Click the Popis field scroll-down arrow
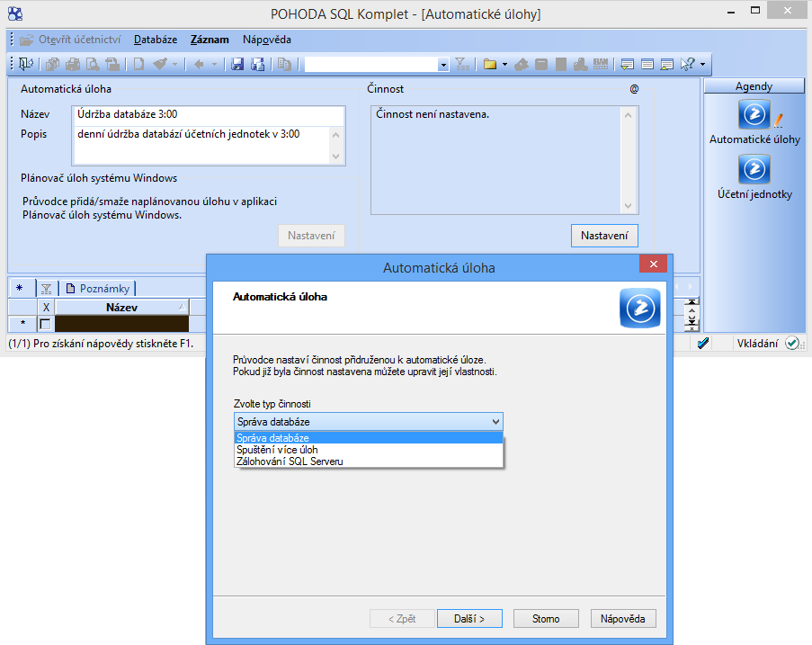The height and width of the screenshot is (645, 812). pyautogui.click(x=336, y=156)
